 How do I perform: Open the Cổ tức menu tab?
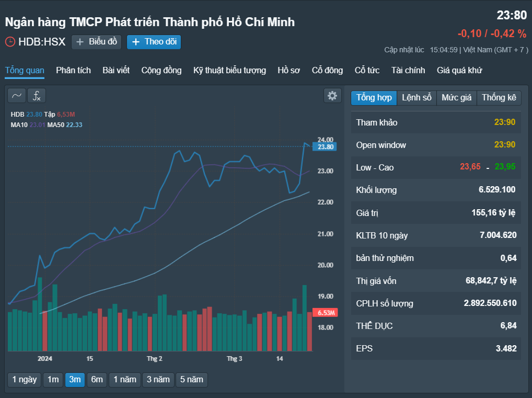pos(367,70)
